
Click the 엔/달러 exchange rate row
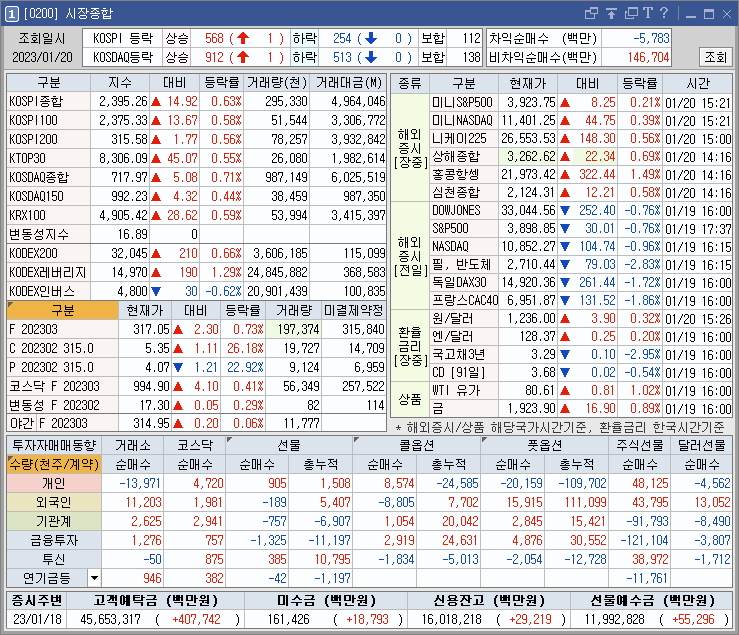click(x=581, y=337)
